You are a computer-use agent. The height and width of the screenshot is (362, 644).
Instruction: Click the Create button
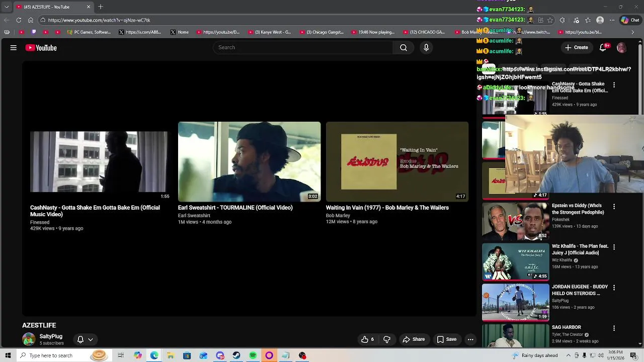tap(576, 47)
